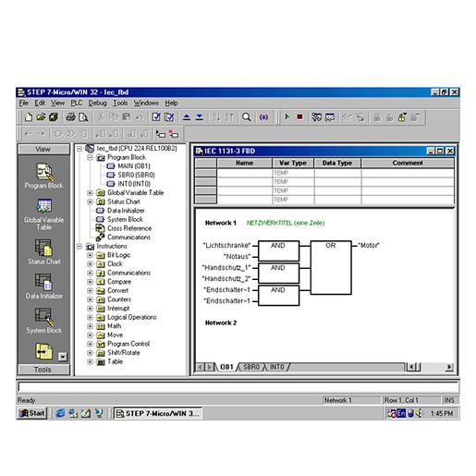Screen dimensions: 476x476
Task: Open Data Initializer in View bar
Action: pos(43,287)
